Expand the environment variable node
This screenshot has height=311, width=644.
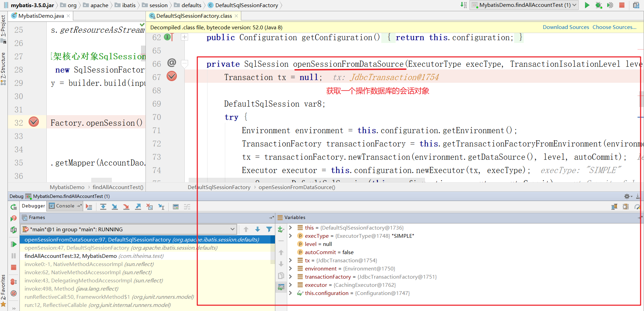coord(290,268)
